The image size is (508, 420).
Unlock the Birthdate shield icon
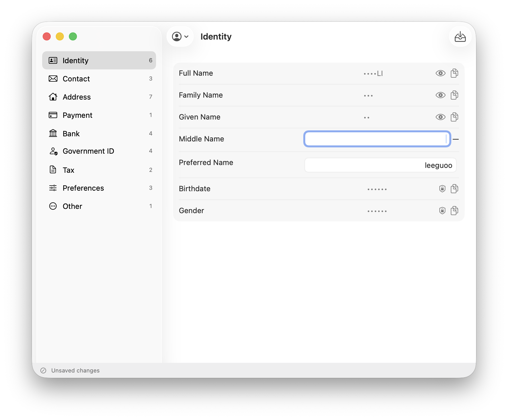tap(442, 189)
